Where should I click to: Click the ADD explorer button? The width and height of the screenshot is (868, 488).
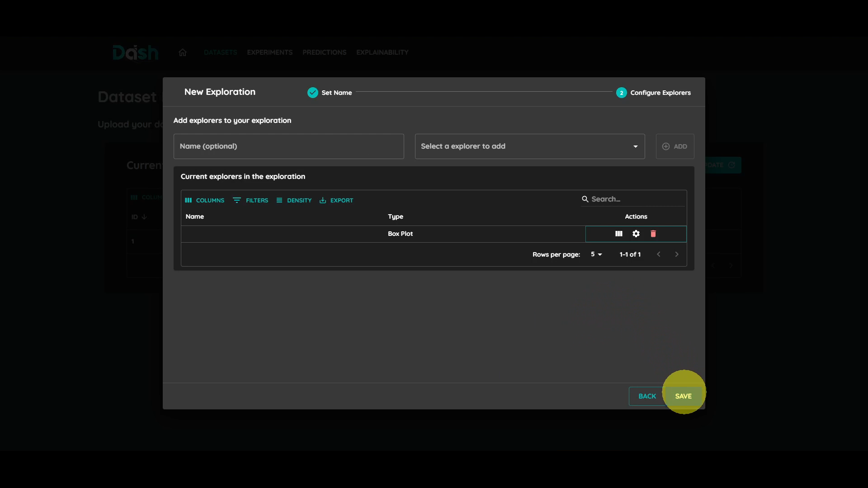[675, 146]
